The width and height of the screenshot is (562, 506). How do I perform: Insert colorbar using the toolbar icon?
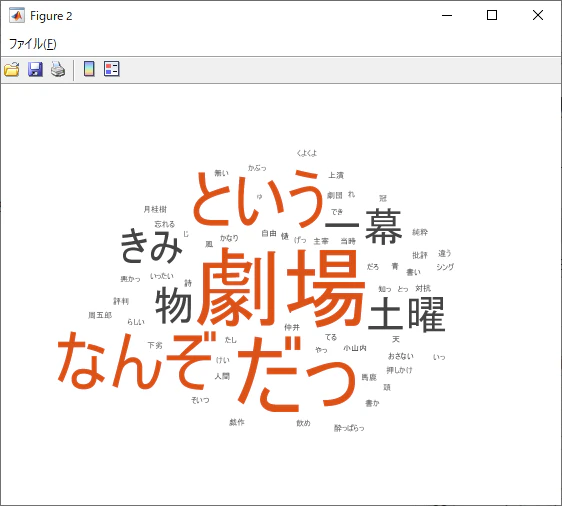coord(89,68)
